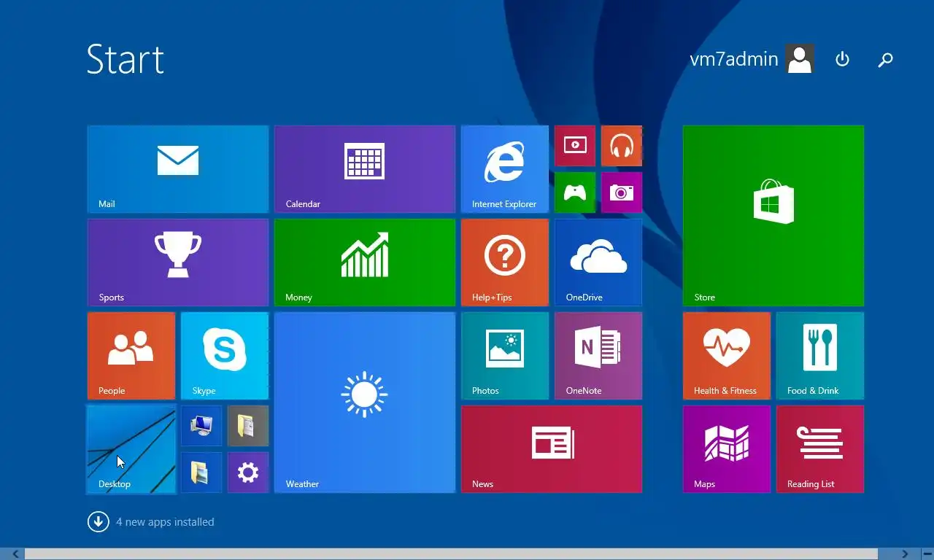Viewport: 934px width, 560px height.
Task: Open the small Video tile
Action: (575, 146)
